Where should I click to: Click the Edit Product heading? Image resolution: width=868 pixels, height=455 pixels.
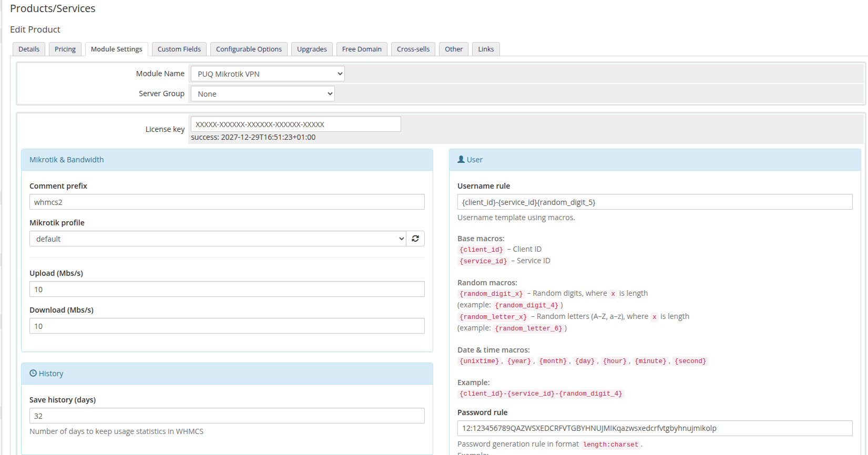pos(35,29)
